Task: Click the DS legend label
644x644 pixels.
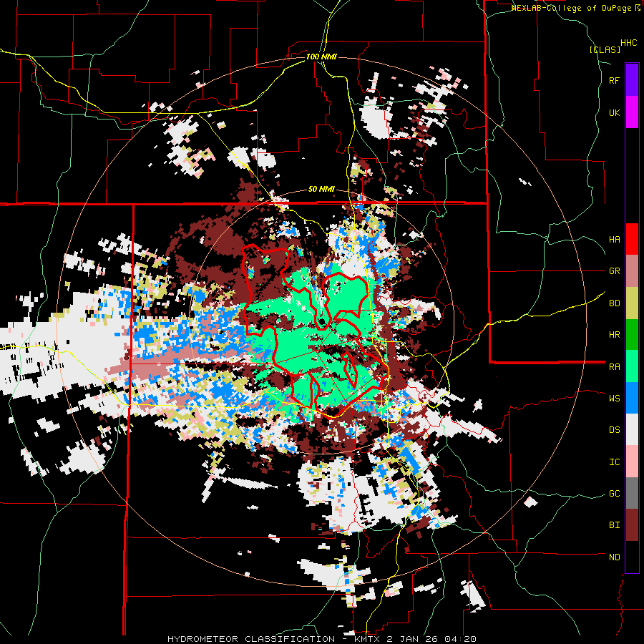Action: tap(614, 429)
